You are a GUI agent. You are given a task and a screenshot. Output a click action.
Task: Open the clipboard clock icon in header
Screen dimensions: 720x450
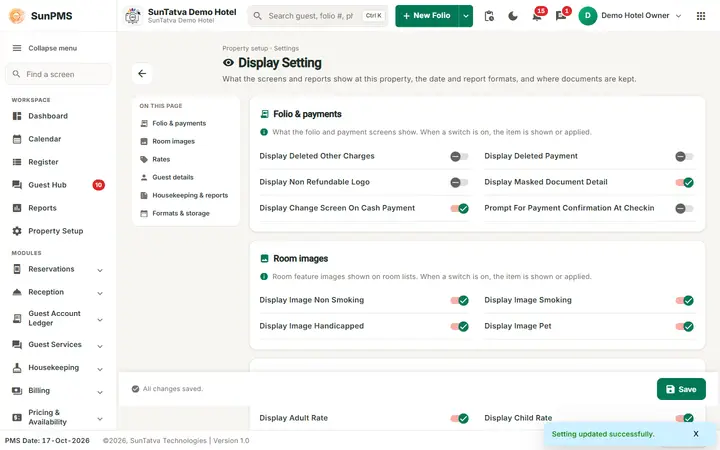[x=489, y=16]
